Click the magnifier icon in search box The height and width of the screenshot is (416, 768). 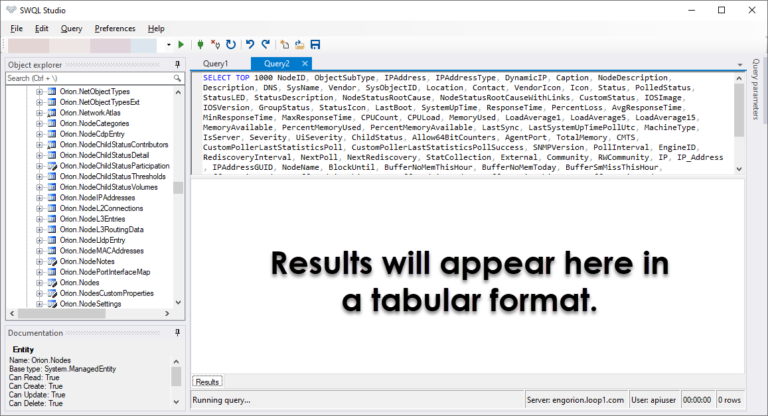[177, 78]
